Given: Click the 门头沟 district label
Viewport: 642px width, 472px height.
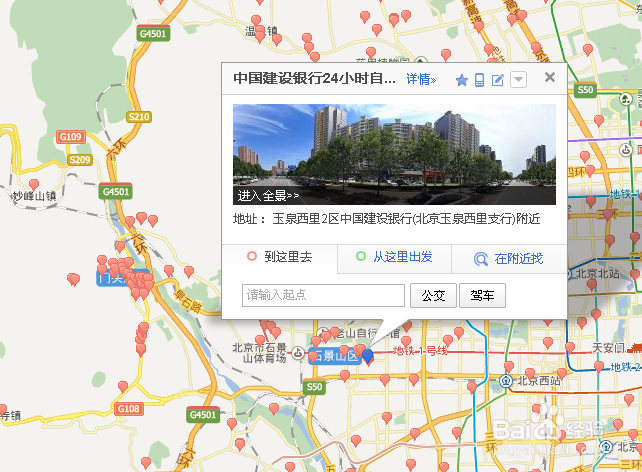Looking at the screenshot, I should pyautogui.click(x=113, y=278).
